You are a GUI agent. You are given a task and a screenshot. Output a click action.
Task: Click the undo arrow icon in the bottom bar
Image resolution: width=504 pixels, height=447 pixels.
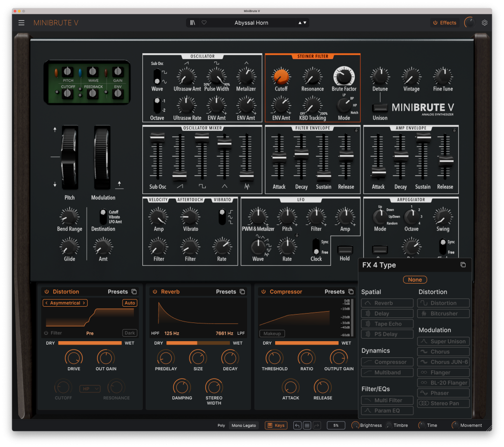click(297, 425)
